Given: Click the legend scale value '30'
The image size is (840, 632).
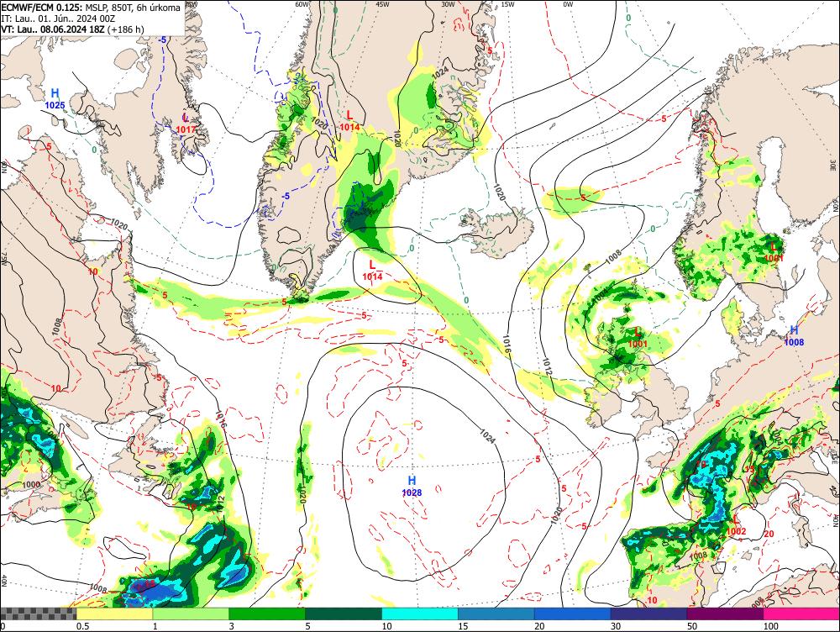Looking at the screenshot, I should pyautogui.click(x=616, y=625).
